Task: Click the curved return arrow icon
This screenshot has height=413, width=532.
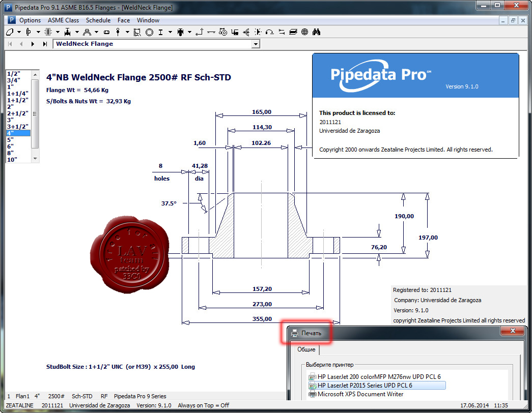Action: pyautogui.click(x=270, y=32)
